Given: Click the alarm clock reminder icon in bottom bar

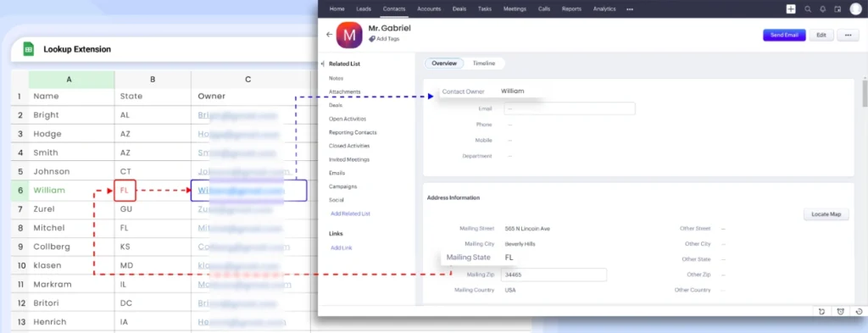Looking at the screenshot, I should point(840,312).
